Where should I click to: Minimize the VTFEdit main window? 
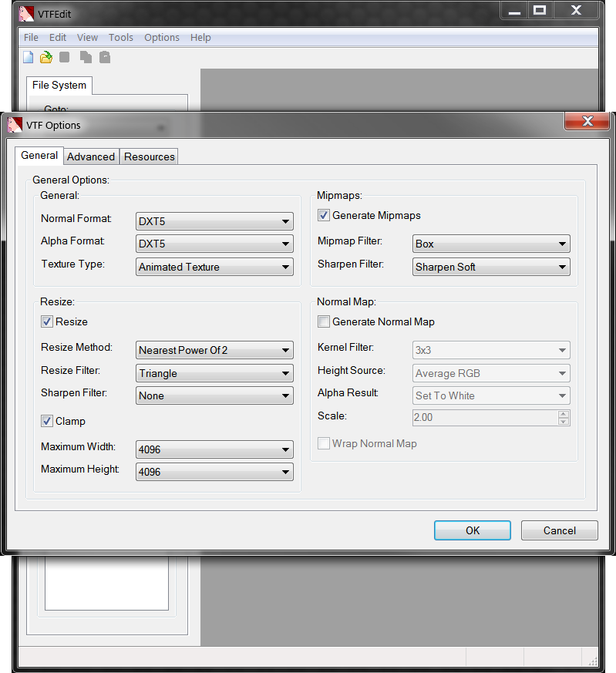click(514, 10)
